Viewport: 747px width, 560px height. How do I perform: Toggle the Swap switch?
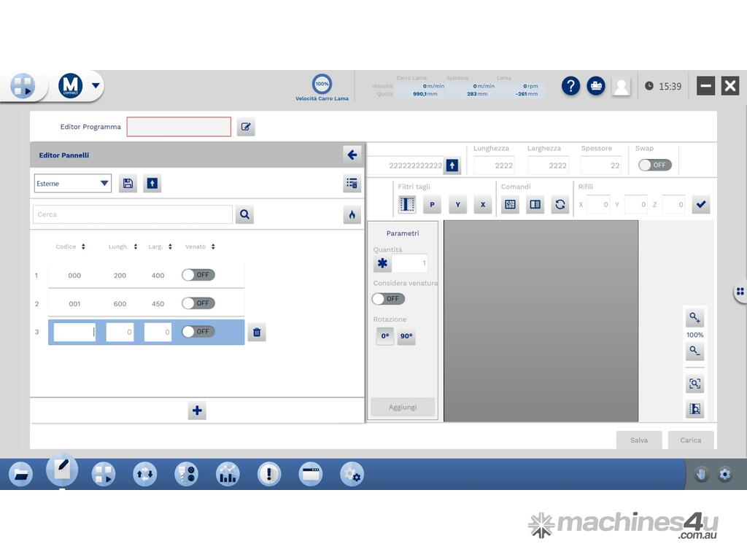click(x=654, y=165)
